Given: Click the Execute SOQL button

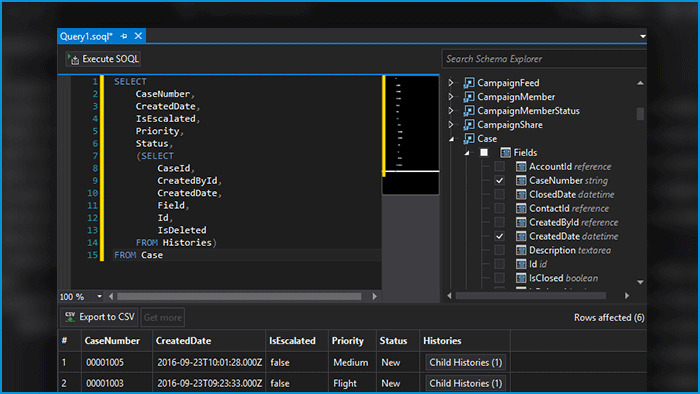Looking at the screenshot, I should [x=103, y=59].
